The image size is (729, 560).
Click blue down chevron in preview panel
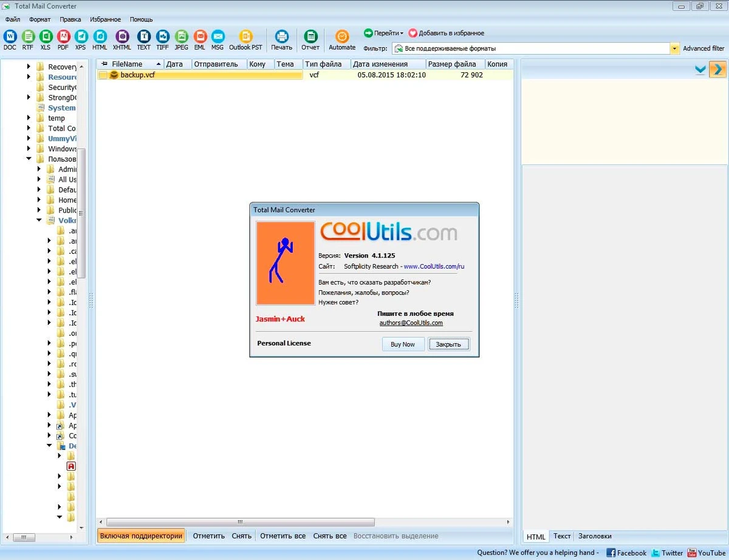[700, 70]
